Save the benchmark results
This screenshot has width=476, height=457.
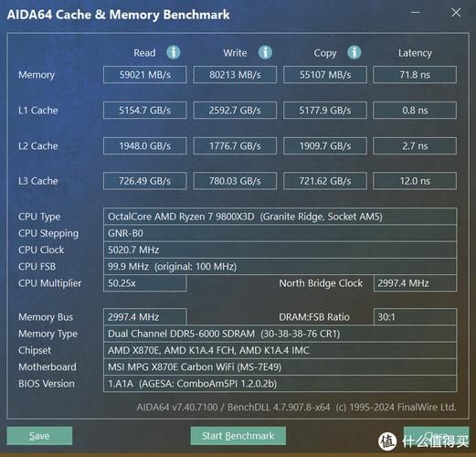pyautogui.click(x=39, y=436)
